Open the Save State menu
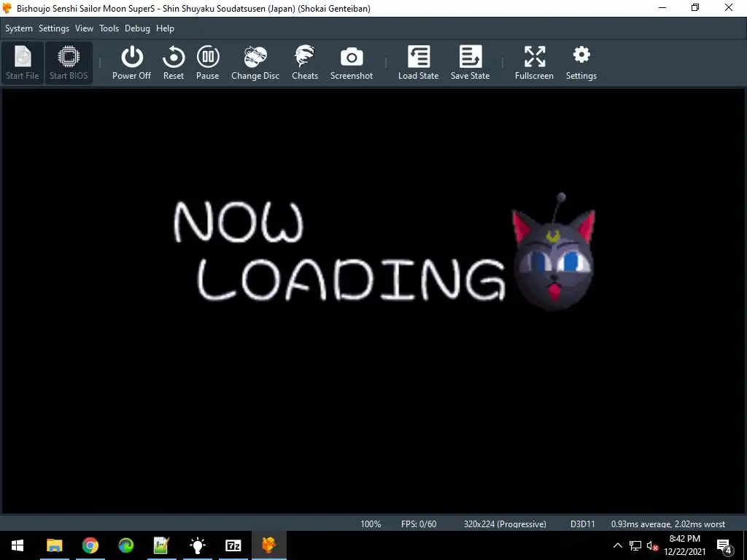The image size is (747, 560). pos(471,63)
